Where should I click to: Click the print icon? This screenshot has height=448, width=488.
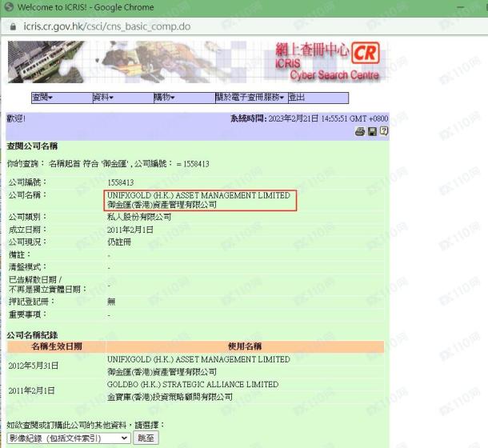click(x=360, y=131)
